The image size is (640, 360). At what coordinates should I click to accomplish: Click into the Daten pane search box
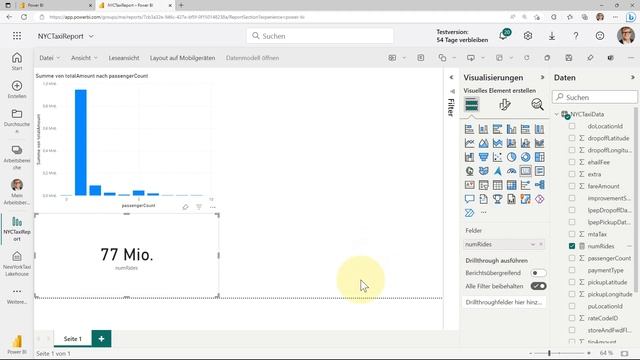click(595, 97)
